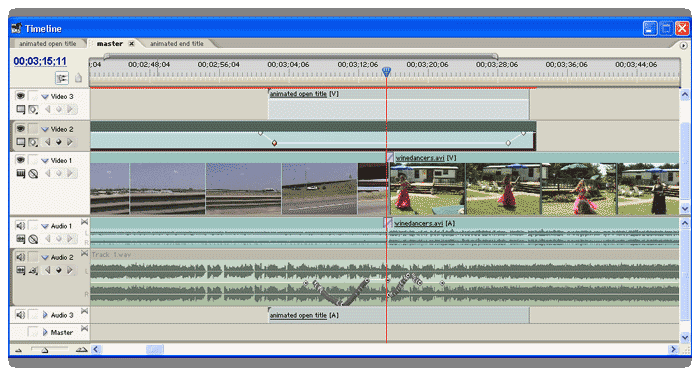Collapse the Audio 2 track
700x376 pixels.
tap(45, 257)
